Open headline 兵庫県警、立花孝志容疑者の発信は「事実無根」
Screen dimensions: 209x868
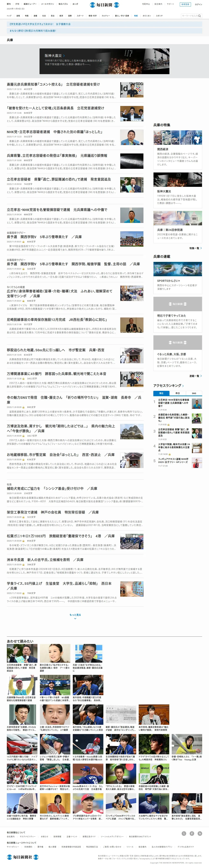click(x=57, y=156)
